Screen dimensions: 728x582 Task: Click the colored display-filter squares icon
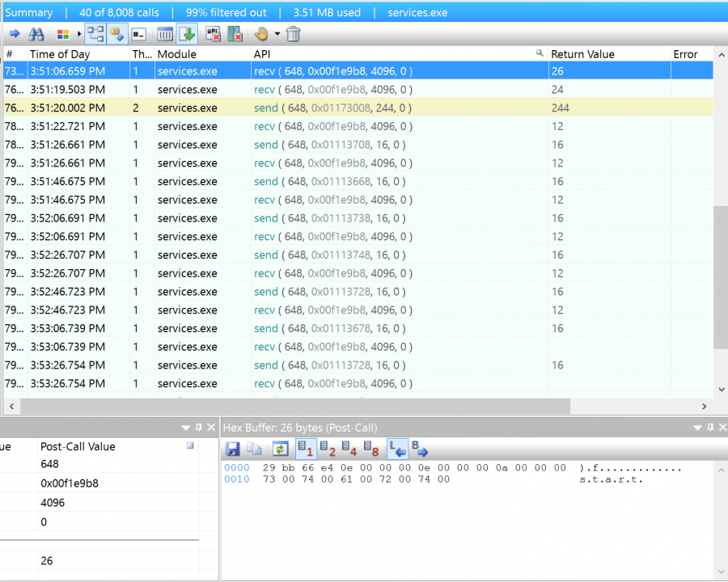click(63, 34)
